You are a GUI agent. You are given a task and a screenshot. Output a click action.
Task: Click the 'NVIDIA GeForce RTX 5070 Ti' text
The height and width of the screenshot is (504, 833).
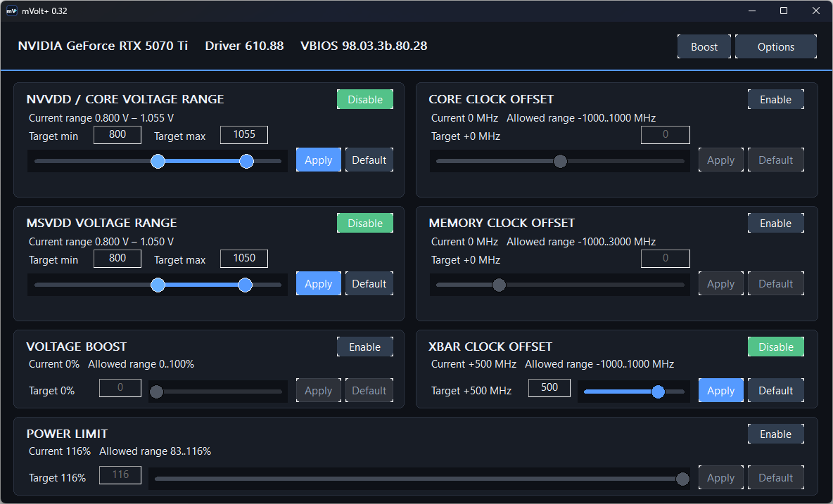(x=103, y=46)
